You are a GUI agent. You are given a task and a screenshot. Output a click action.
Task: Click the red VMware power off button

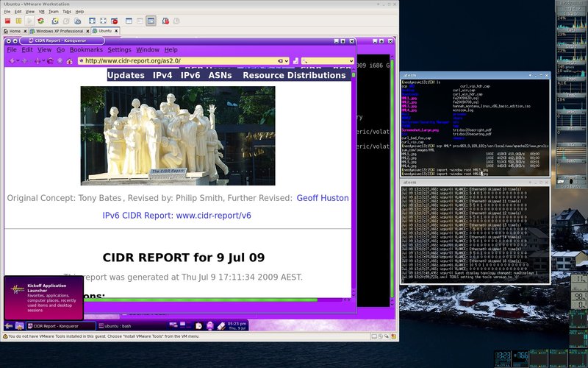pyautogui.click(x=8, y=21)
